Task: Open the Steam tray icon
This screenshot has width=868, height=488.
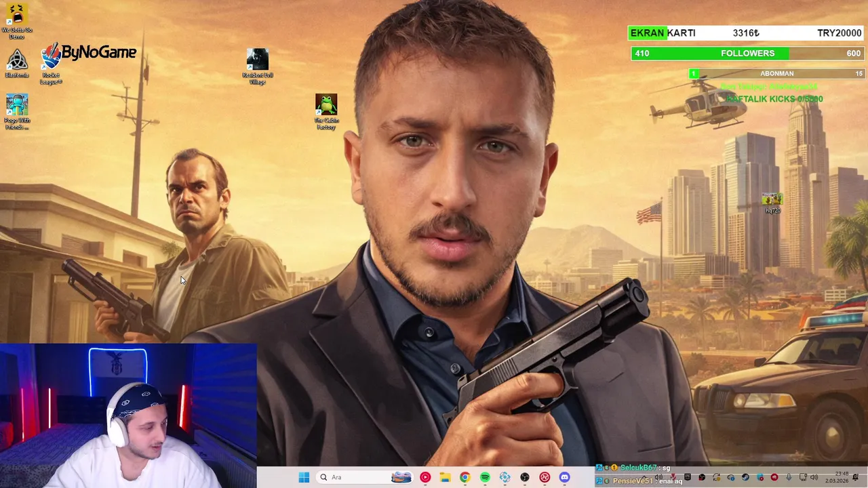Action: coord(745,477)
